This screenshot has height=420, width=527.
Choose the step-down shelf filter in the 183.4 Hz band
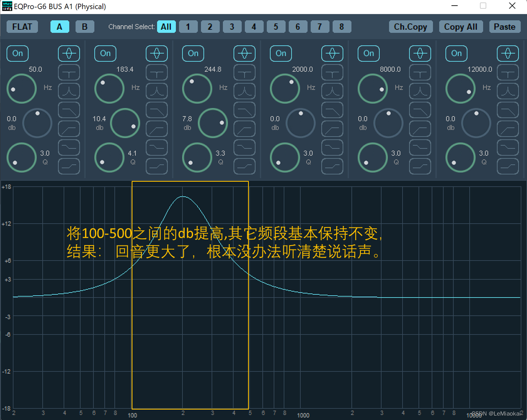pos(157,147)
